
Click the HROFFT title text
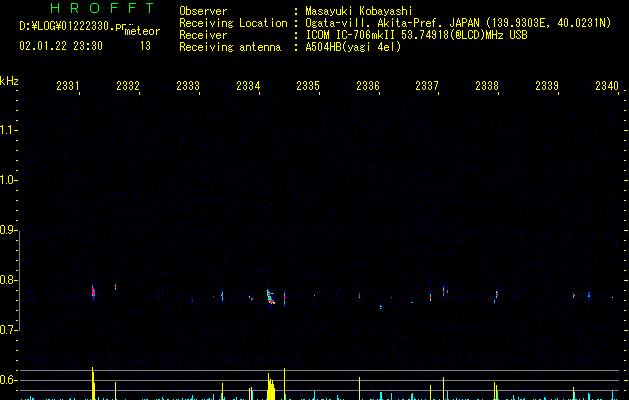coord(102,8)
